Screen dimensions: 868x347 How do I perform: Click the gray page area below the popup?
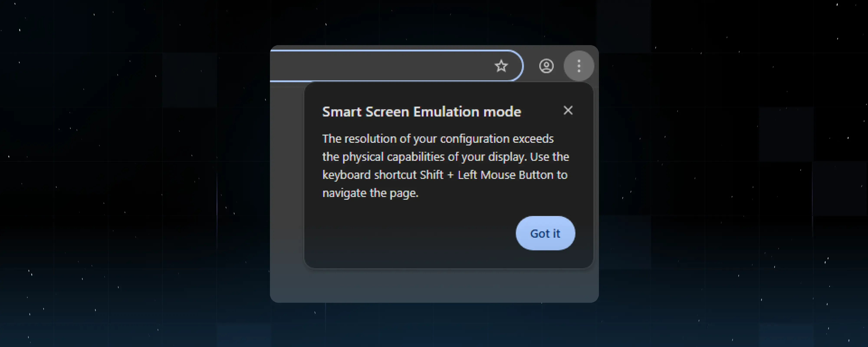(435, 286)
